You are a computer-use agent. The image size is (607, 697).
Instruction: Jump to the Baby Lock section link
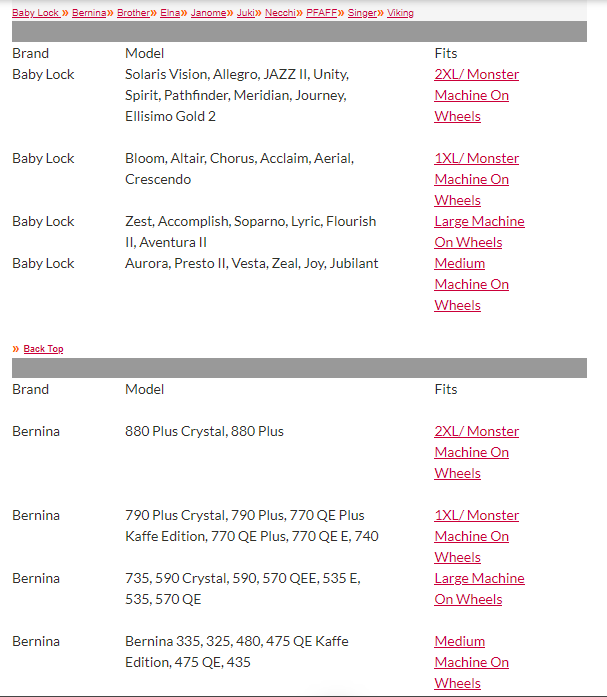35,13
